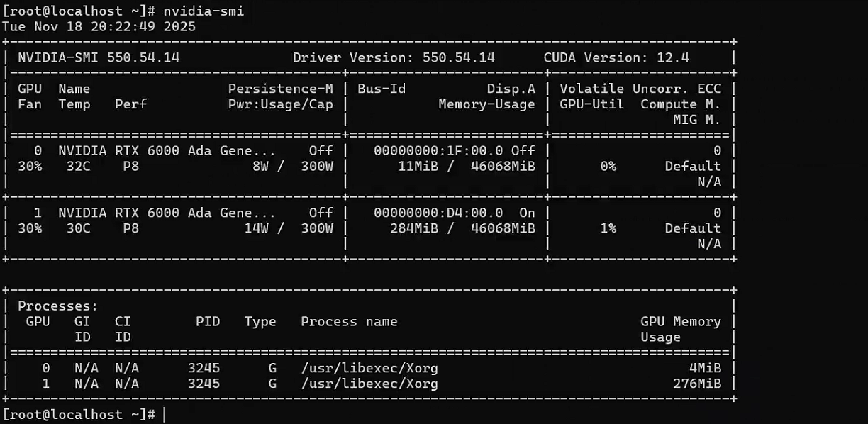The height and width of the screenshot is (424, 868).
Task: Click the CUDA Version 12.4 text
Action: tap(616, 57)
